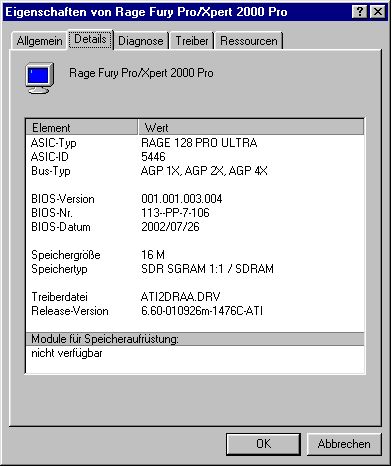
Task: Click the question mark help button
Action: (x=360, y=12)
